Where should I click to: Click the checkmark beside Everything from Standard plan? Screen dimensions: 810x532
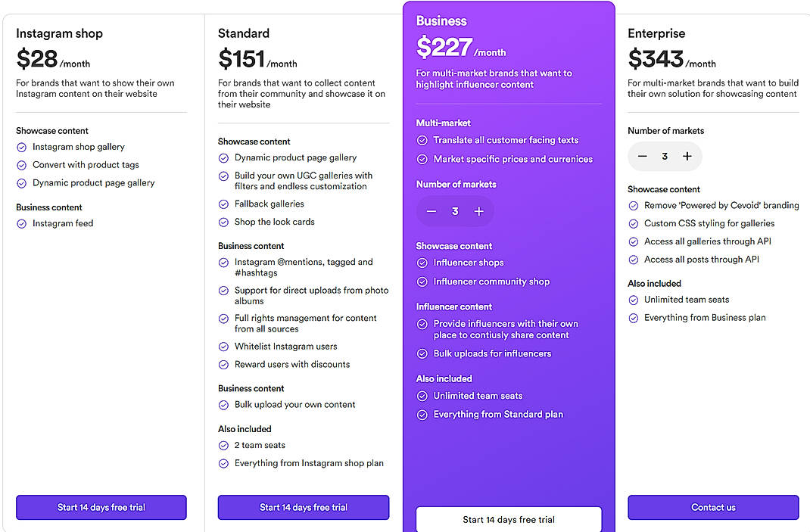pyautogui.click(x=422, y=414)
